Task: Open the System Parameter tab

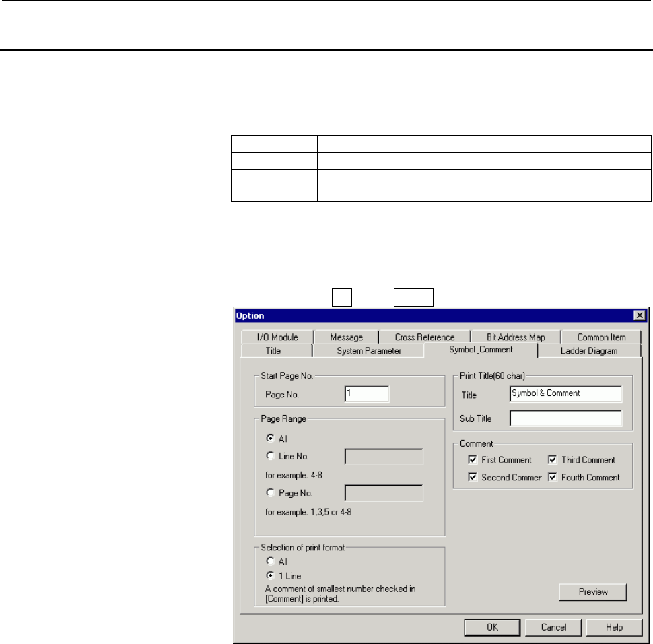Action: tap(368, 350)
